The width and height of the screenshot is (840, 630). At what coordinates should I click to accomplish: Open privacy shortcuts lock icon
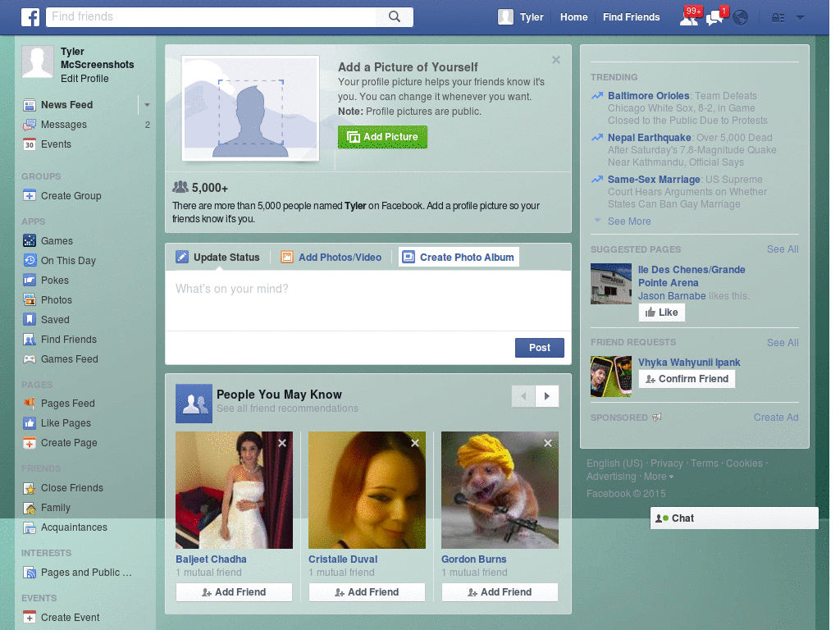tap(778, 18)
